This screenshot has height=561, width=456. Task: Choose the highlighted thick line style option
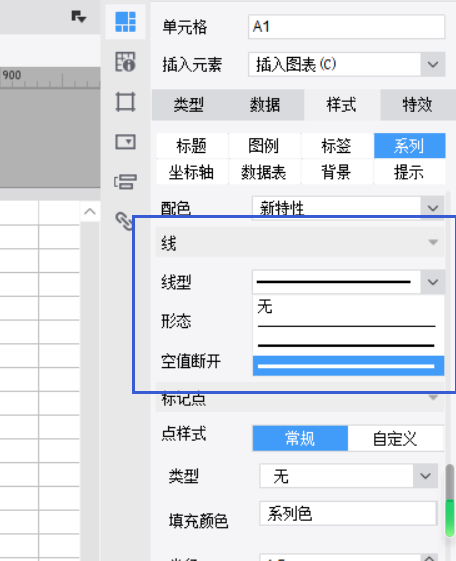click(348, 366)
